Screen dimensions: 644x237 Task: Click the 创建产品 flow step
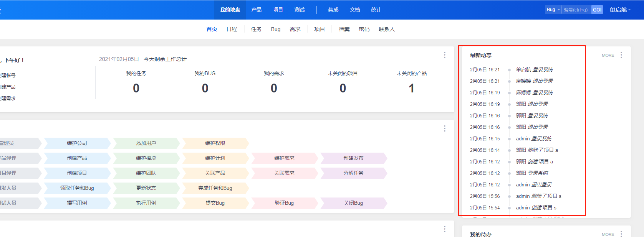pyautogui.click(x=77, y=158)
